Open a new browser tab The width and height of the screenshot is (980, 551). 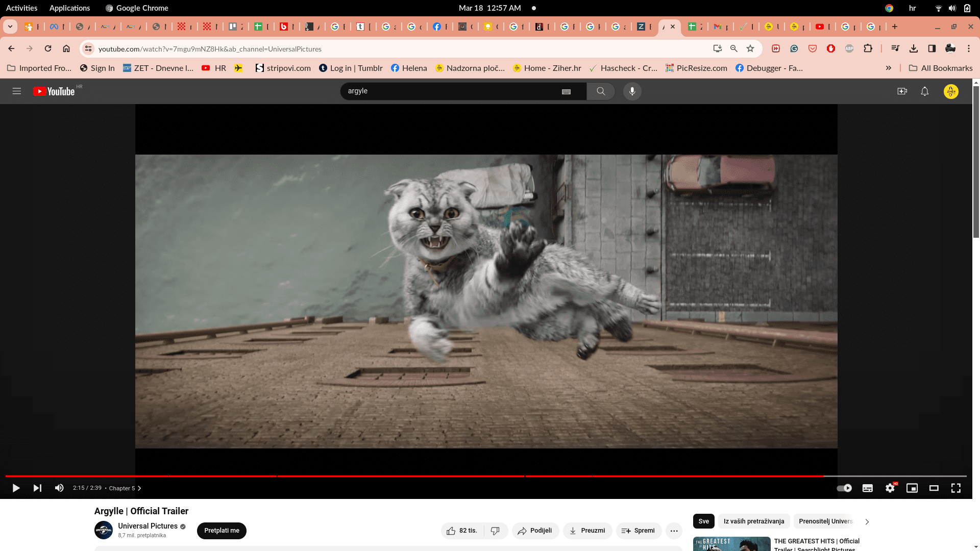895,27
